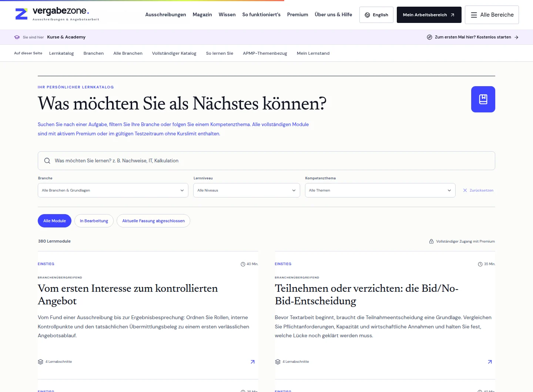
Task: Click the Was möchten Sie lernen search field
Action: click(x=266, y=160)
